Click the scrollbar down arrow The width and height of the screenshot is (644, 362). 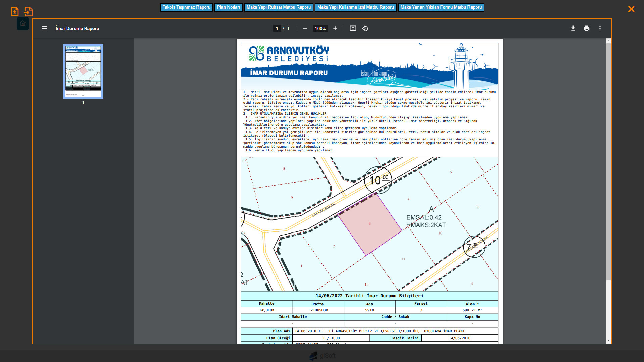(608, 341)
